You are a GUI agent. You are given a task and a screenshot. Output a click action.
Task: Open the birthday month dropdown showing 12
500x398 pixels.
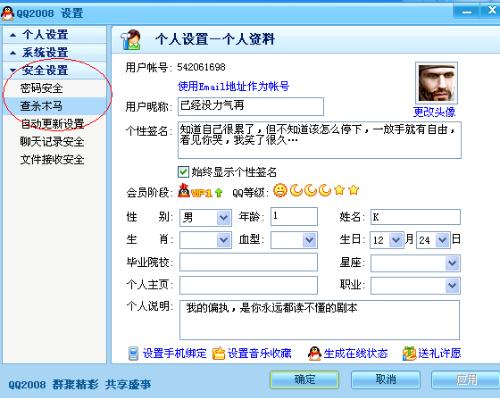(396, 240)
